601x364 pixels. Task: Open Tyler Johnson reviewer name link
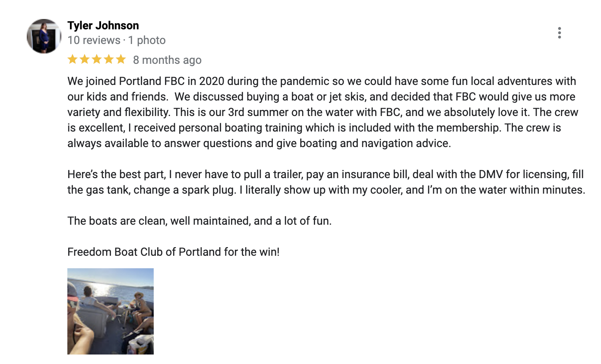103,25
